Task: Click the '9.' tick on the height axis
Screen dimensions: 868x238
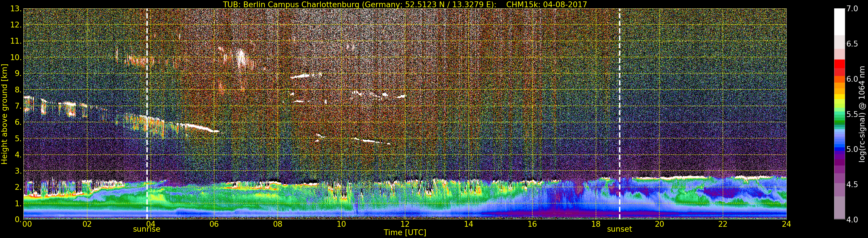Action: tap(18, 73)
